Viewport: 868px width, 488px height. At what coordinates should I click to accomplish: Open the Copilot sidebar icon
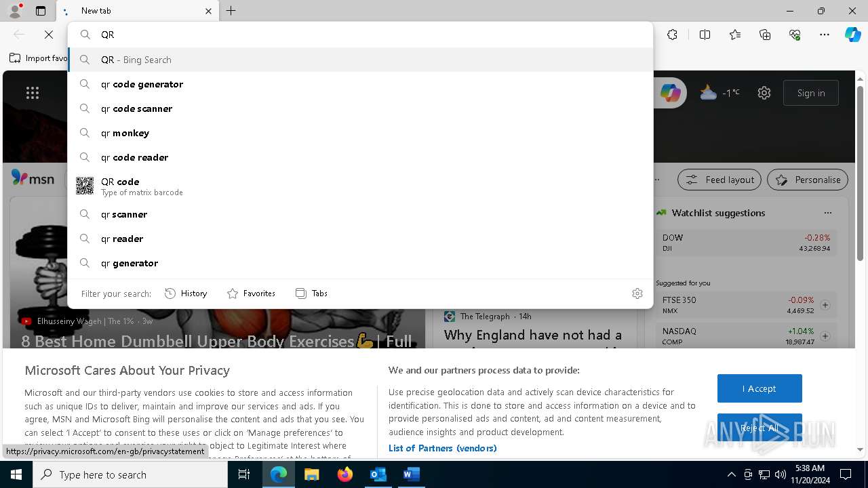click(x=852, y=35)
